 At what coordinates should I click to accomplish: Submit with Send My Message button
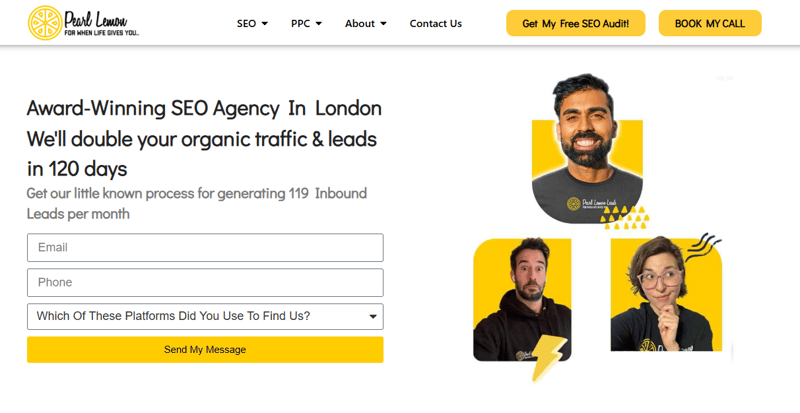tap(205, 350)
